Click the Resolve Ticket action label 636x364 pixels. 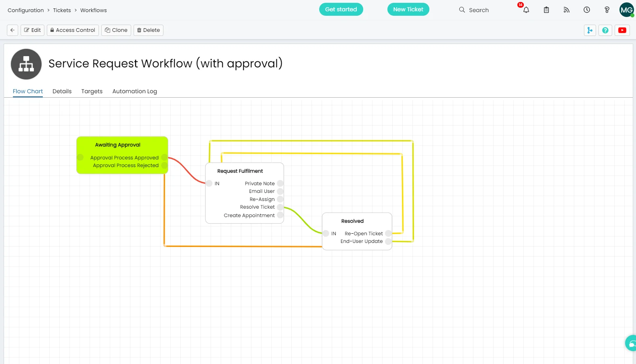pyautogui.click(x=257, y=207)
